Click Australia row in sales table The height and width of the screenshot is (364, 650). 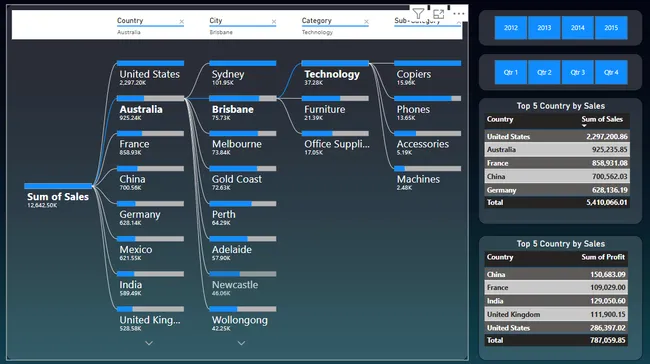tap(556, 150)
